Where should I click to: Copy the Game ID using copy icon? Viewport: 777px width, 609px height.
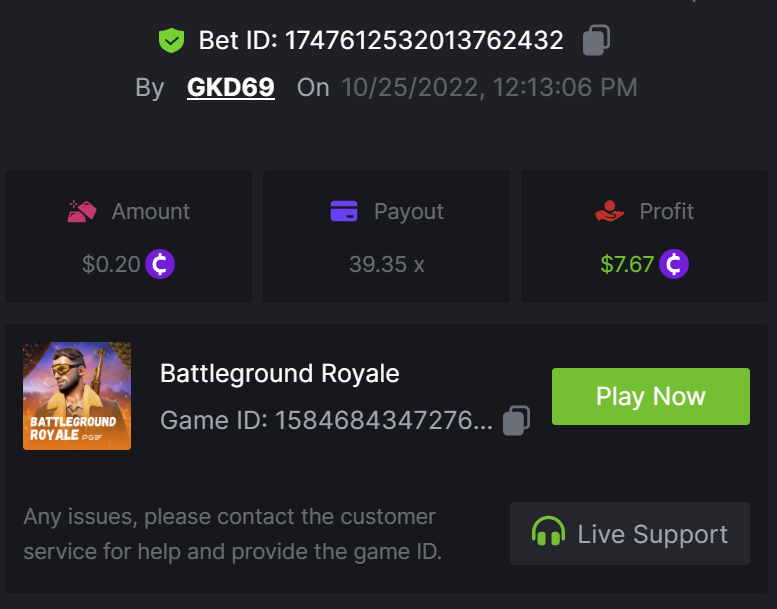tap(516, 420)
